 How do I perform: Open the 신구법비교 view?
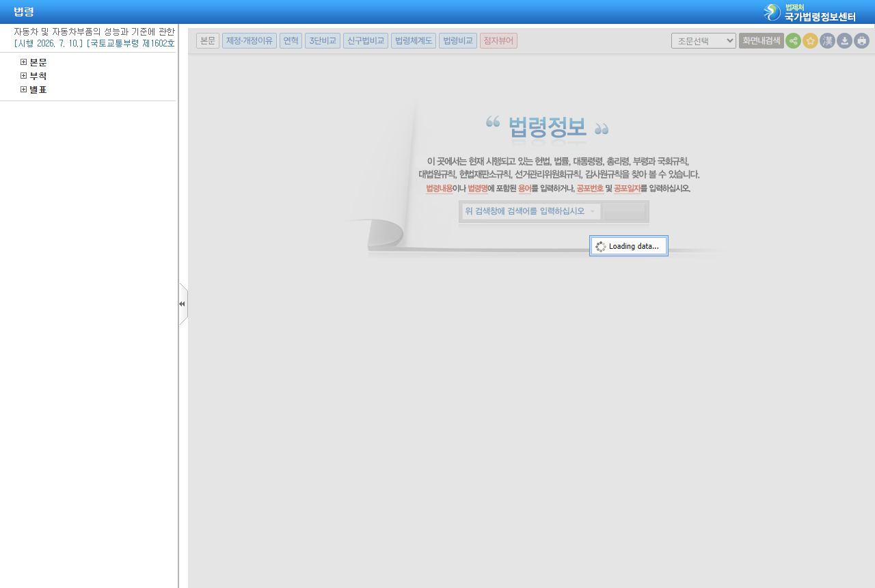coord(366,40)
